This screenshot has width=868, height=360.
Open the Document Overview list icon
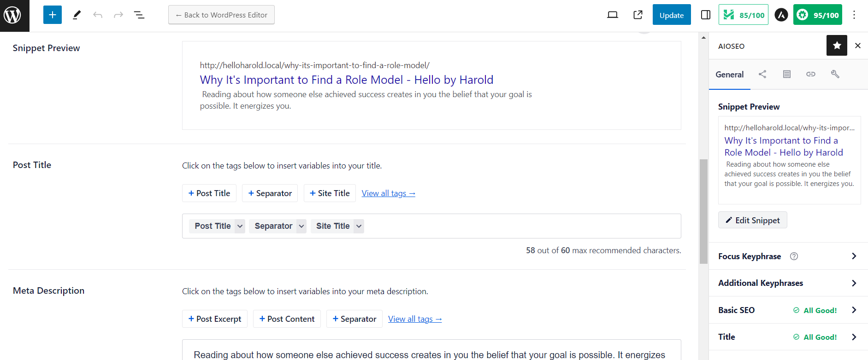coord(139,15)
